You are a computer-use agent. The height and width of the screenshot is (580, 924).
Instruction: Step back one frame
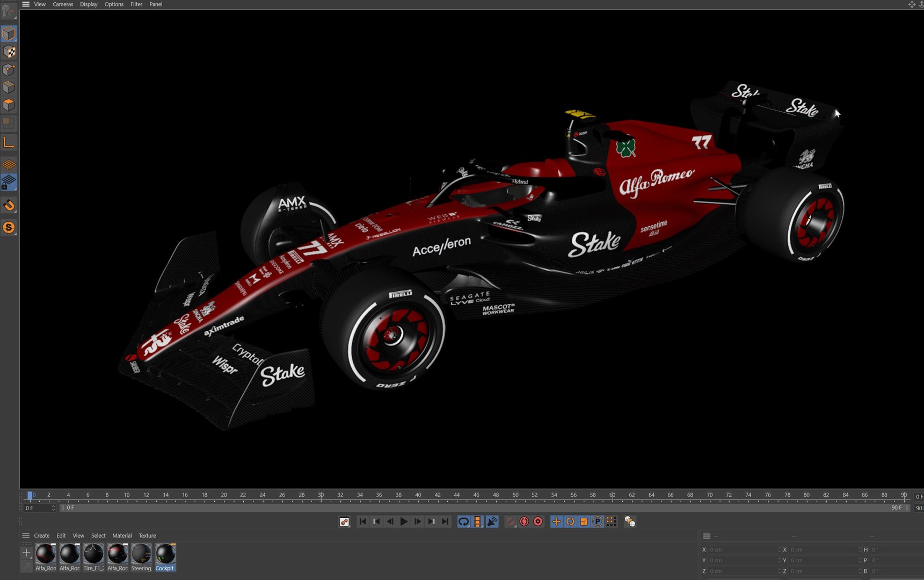pos(390,521)
